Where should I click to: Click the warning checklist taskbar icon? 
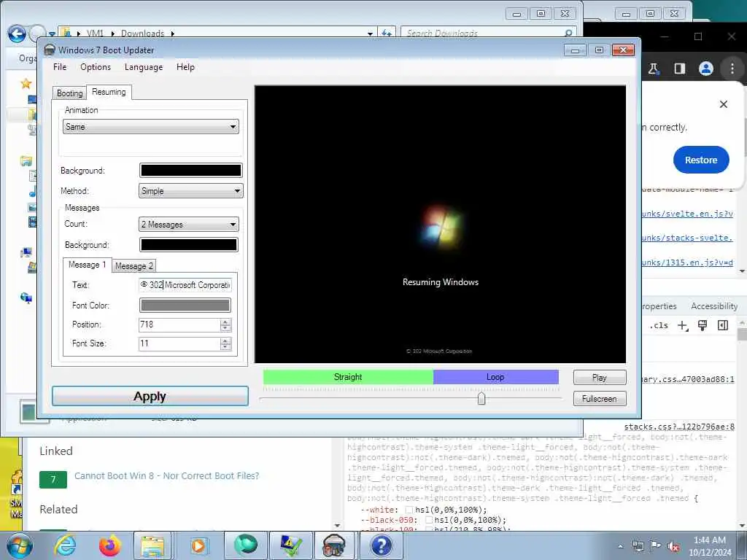pos(291,545)
